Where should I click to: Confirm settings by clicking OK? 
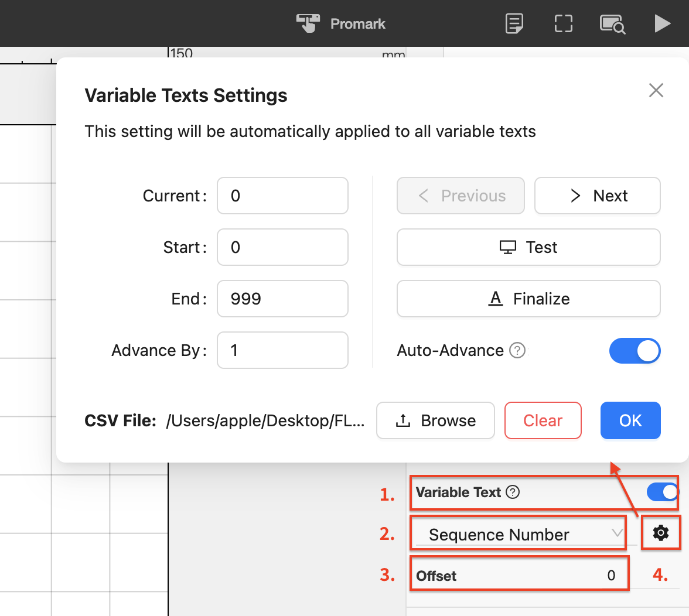point(630,420)
